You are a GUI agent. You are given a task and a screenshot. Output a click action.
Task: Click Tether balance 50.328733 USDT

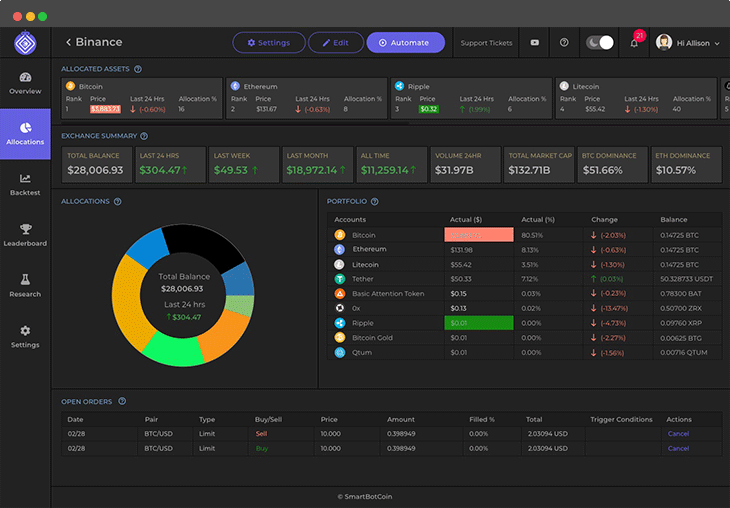[686, 279]
